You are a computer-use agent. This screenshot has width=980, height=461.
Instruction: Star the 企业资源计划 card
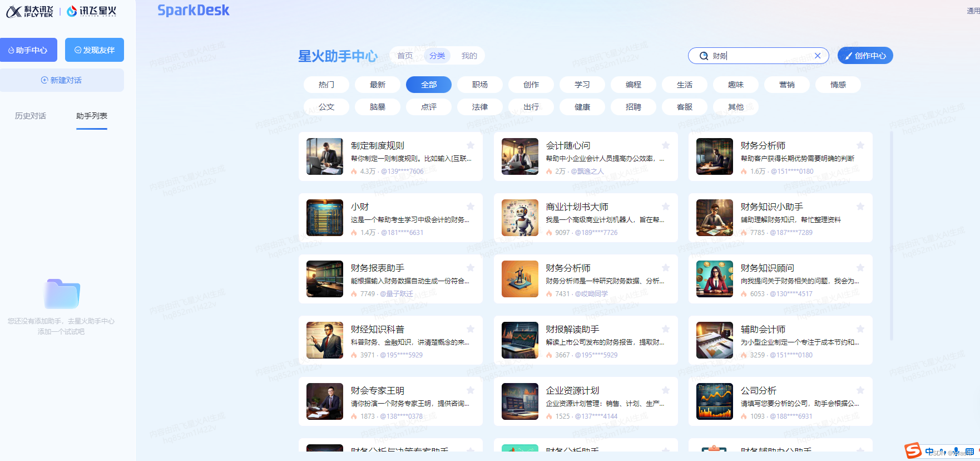[x=666, y=390]
